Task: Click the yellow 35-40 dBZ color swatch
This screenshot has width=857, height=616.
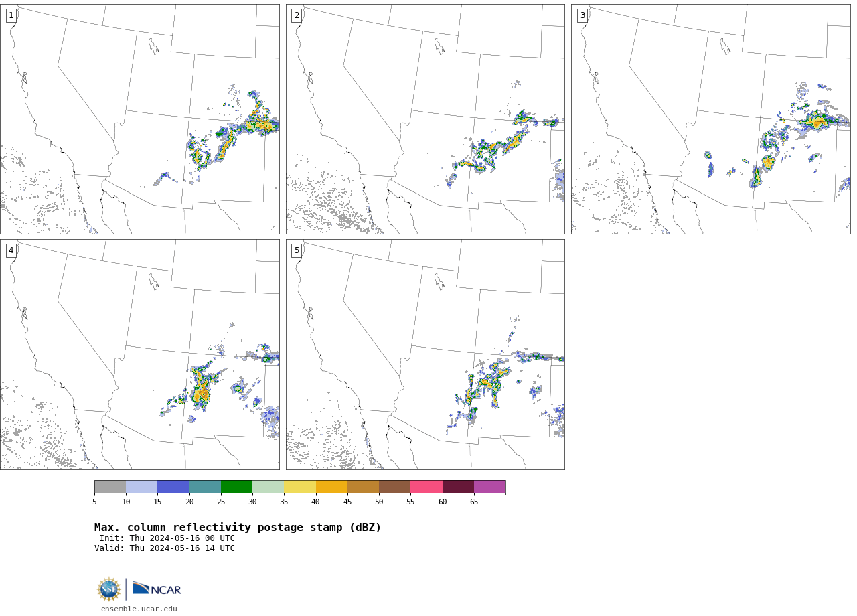Action: click(300, 487)
